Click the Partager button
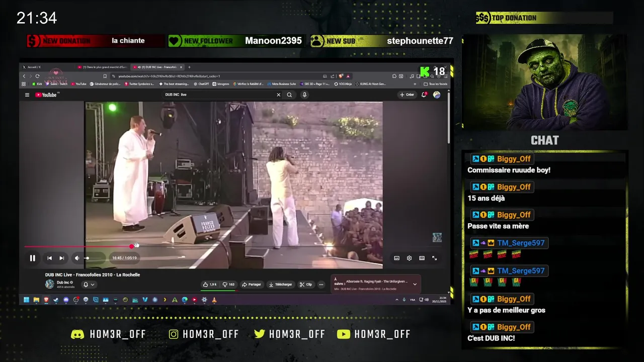The height and width of the screenshot is (362, 644). pyautogui.click(x=252, y=285)
